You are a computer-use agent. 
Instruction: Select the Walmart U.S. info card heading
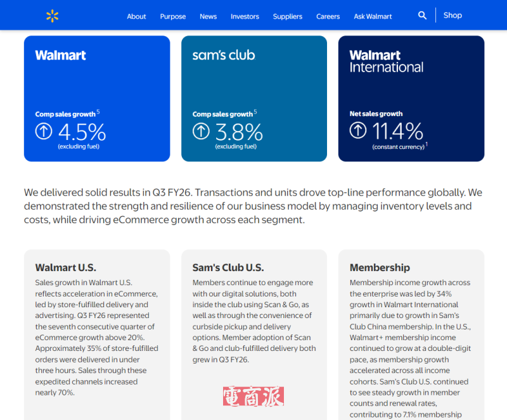[x=66, y=267]
